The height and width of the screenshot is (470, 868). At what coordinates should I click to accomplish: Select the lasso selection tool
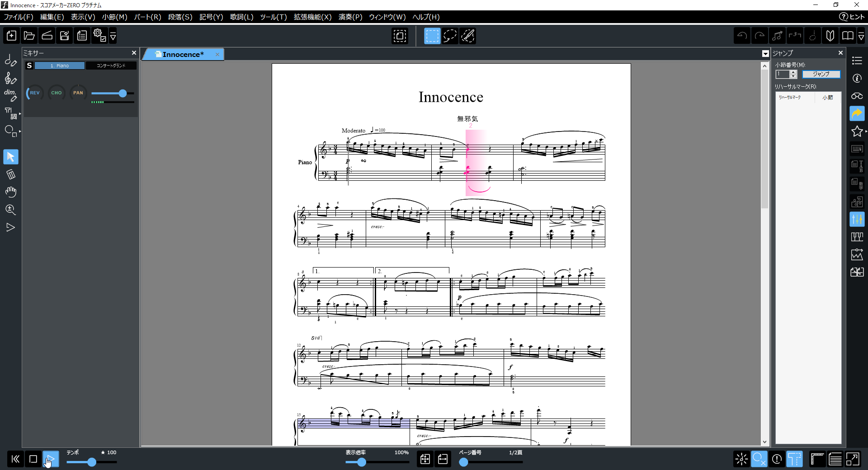[x=450, y=36]
